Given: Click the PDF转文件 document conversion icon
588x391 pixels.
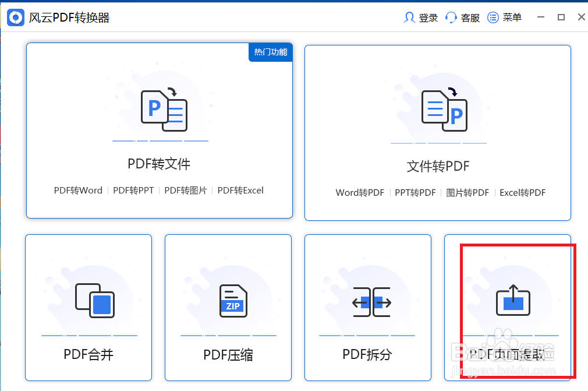Looking at the screenshot, I should pyautogui.click(x=164, y=109).
